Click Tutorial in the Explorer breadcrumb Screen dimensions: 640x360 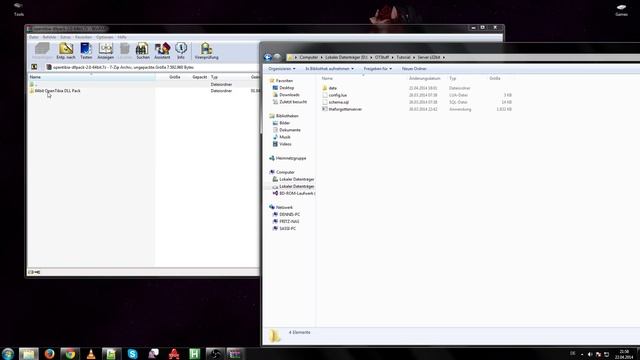click(x=403, y=58)
